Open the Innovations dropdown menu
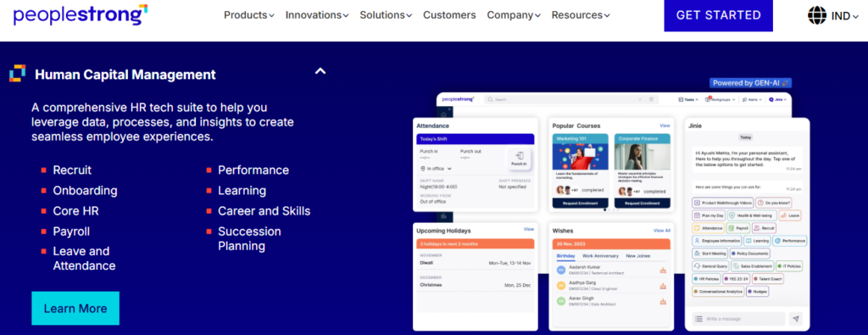 tap(317, 15)
